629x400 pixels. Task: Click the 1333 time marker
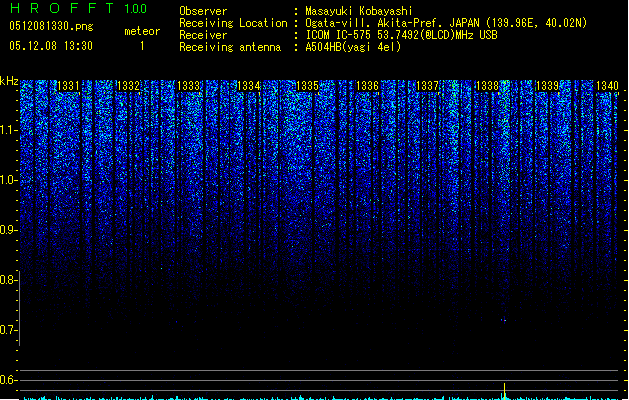click(x=189, y=86)
